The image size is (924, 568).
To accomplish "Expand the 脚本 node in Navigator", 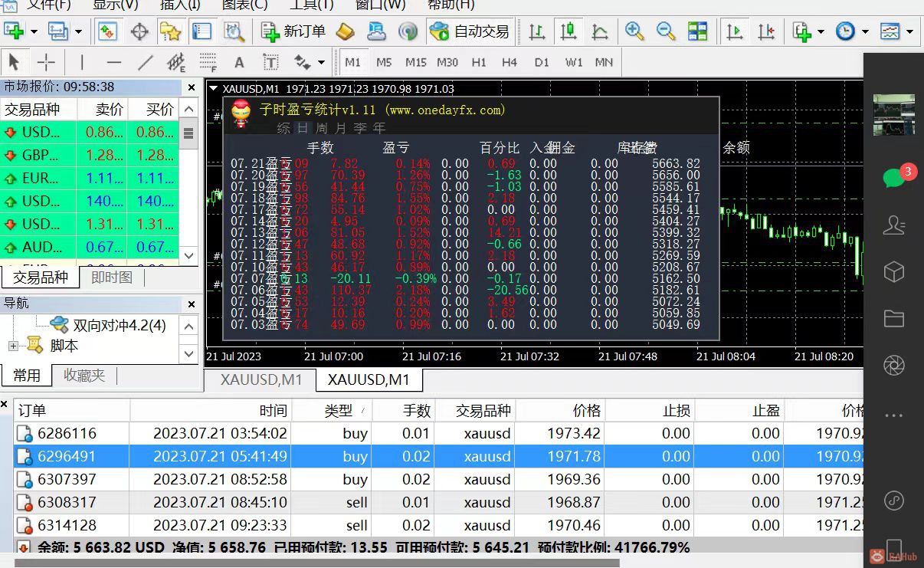I will pos(12,346).
